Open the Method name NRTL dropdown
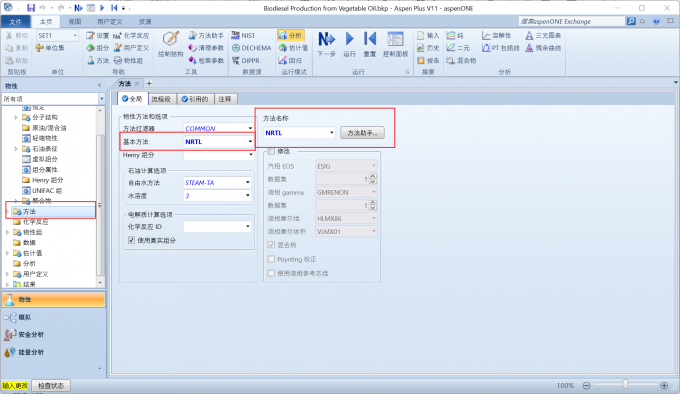The width and height of the screenshot is (680, 394). (x=332, y=133)
